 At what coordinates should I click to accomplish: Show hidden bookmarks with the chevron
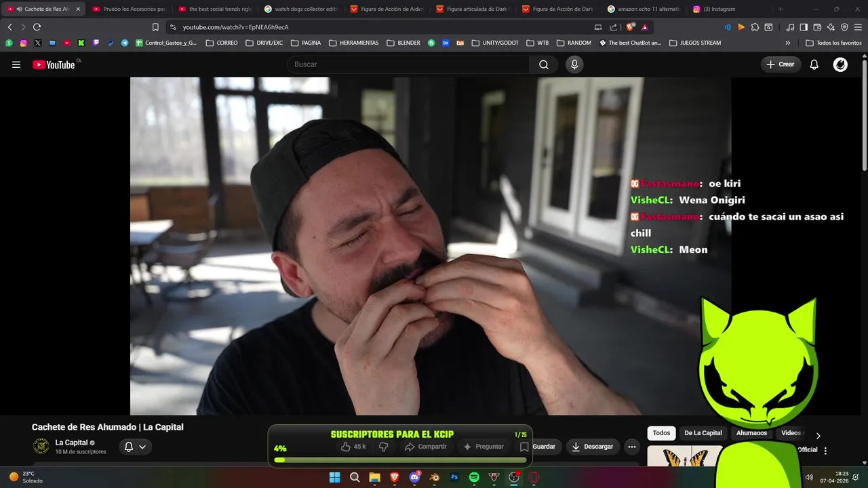click(x=788, y=43)
